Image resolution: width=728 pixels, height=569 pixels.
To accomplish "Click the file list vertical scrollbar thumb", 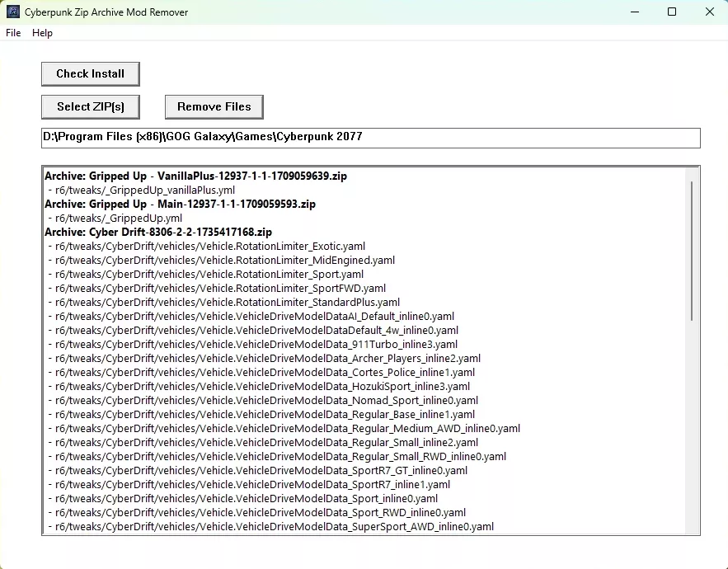I will pyautogui.click(x=692, y=251).
